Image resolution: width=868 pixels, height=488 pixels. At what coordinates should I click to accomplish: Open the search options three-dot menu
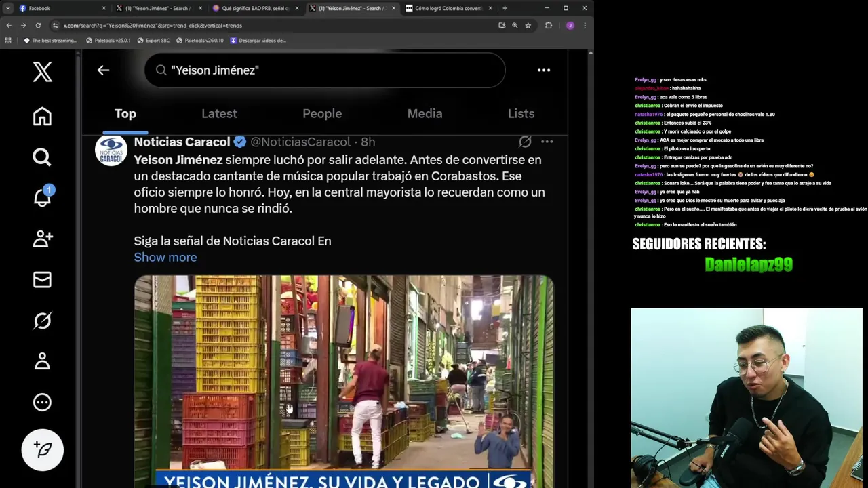click(544, 70)
